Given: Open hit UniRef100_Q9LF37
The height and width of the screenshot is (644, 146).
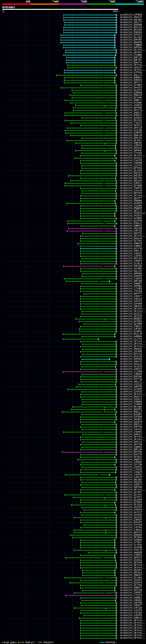Looking at the screenshot, I should click(x=131, y=22).
